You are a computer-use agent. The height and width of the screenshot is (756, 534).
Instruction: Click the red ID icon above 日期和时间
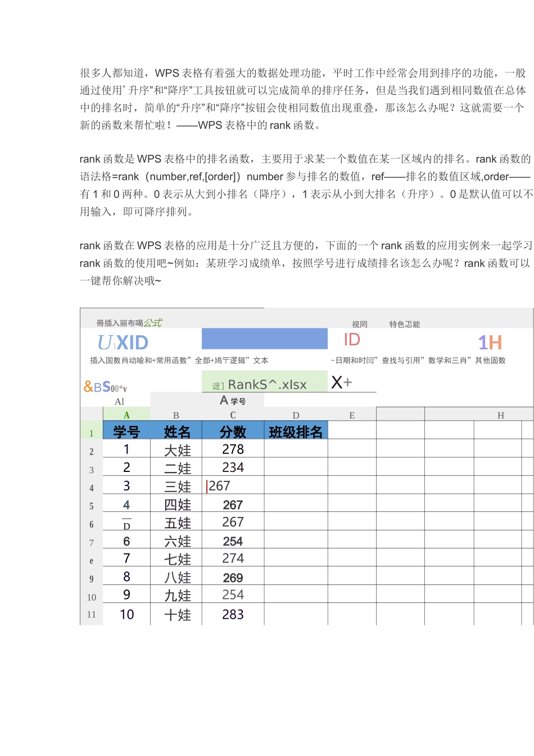click(352, 340)
